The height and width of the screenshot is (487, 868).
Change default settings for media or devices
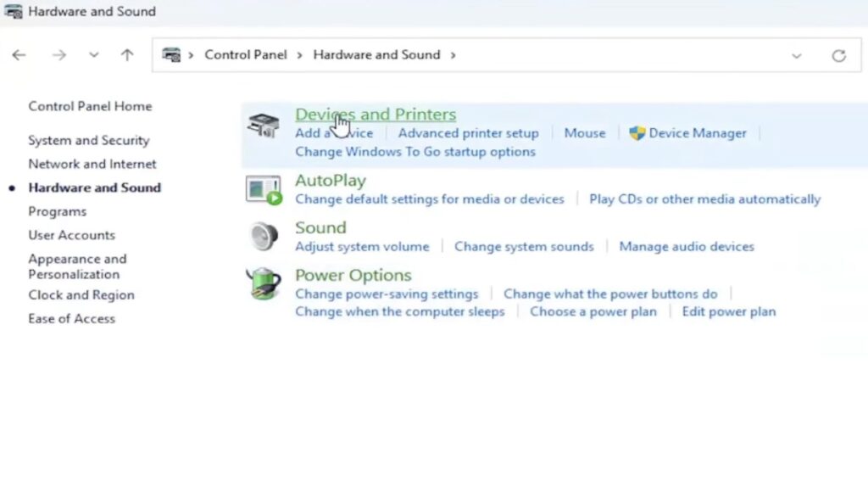point(430,199)
